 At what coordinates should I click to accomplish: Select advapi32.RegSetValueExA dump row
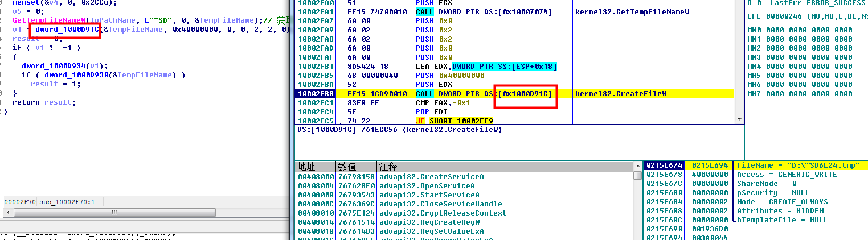point(464,231)
